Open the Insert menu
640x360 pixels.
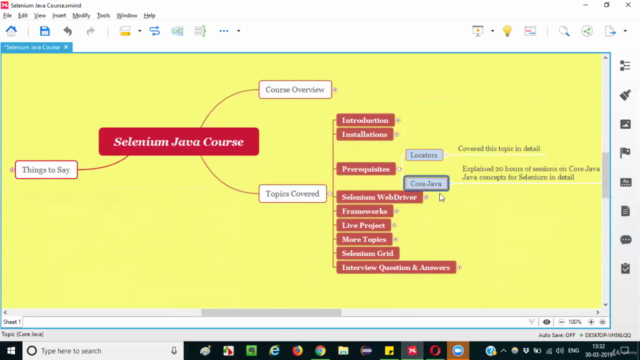pyautogui.click(x=59, y=16)
